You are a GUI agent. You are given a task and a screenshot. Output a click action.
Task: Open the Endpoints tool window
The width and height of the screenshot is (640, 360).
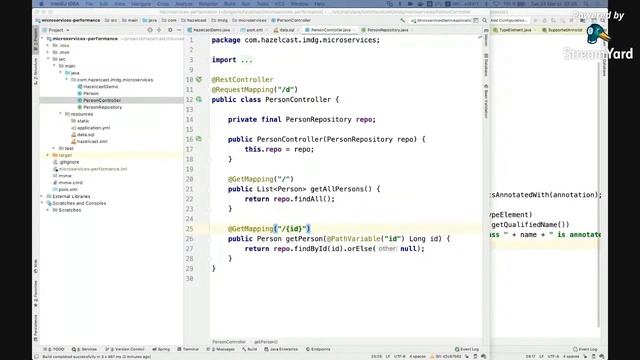pos(318,349)
